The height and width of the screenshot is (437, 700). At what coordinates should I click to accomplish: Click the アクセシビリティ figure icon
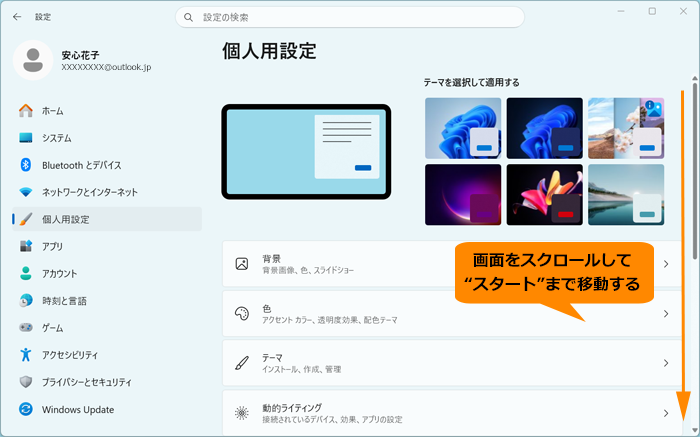26,355
